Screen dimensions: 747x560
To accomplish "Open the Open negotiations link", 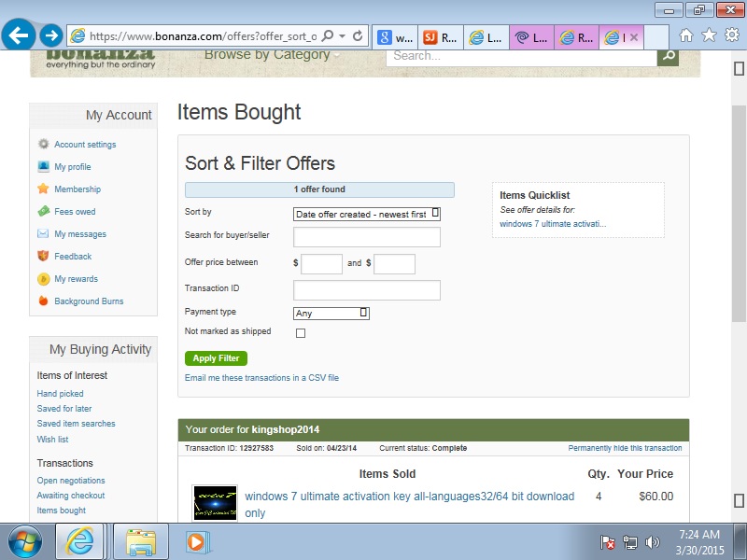I will (x=71, y=481).
